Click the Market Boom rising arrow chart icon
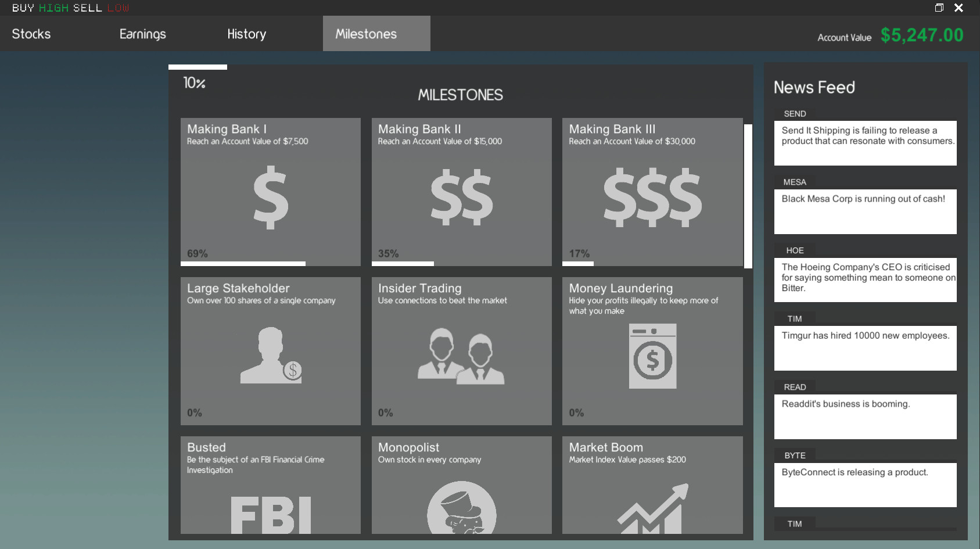 [x=652, y=509]
